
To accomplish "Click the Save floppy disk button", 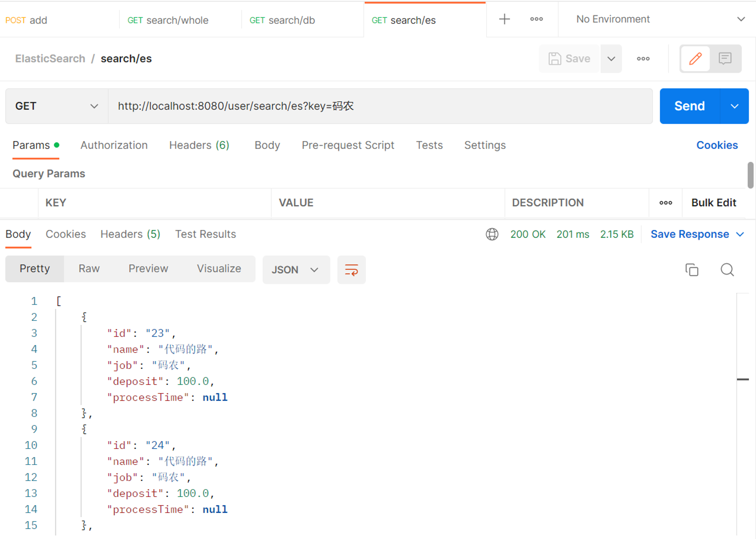I will click(x=569, y=59).
